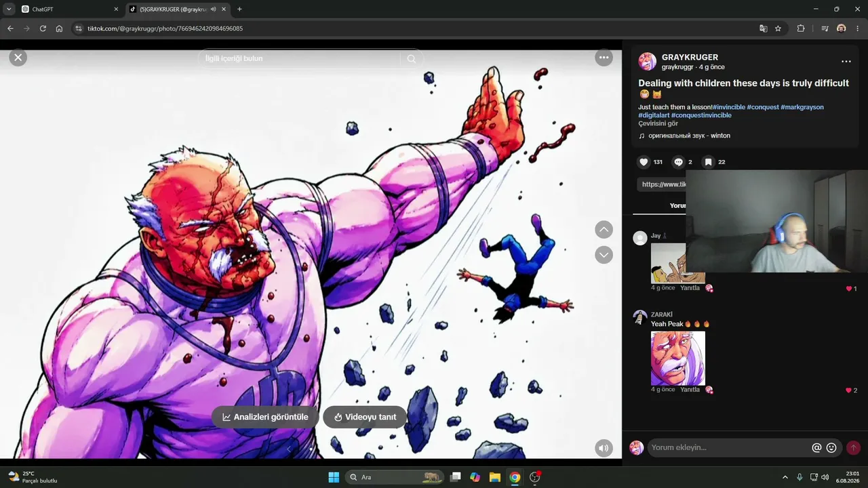The image size is (868, 488).
Task: Open GRAYKRUGER's profile avatar
Action: click(x=648, y=62)
